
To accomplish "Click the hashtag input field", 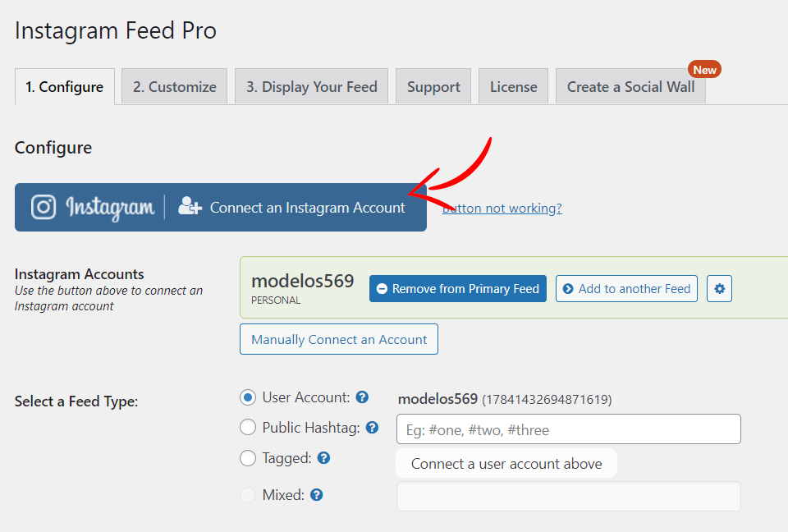I will (x=568, y=429).
